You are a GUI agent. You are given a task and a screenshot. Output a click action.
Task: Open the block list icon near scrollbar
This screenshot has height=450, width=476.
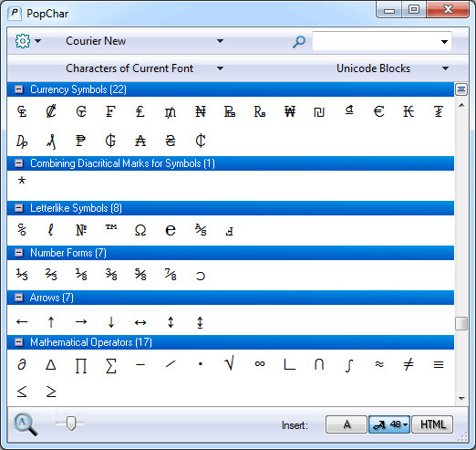pyautogui.click(x=461, y=89)
